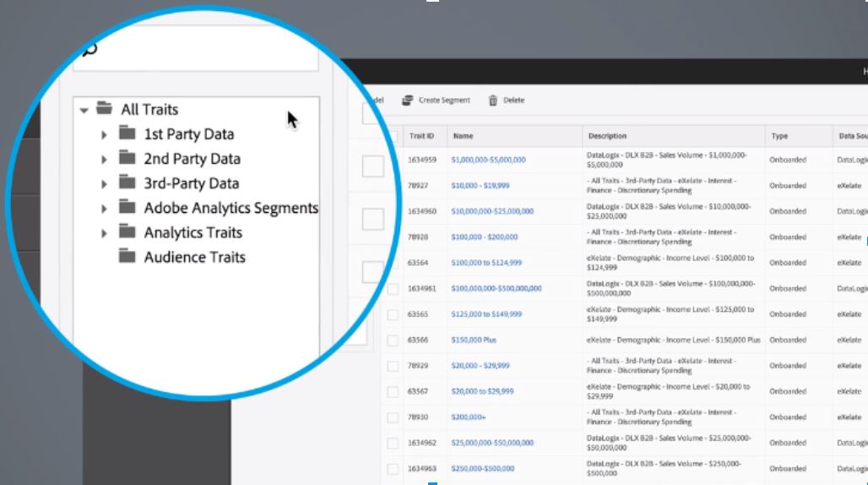
Task: Click the All Traits folder icon
Action: 104,108
